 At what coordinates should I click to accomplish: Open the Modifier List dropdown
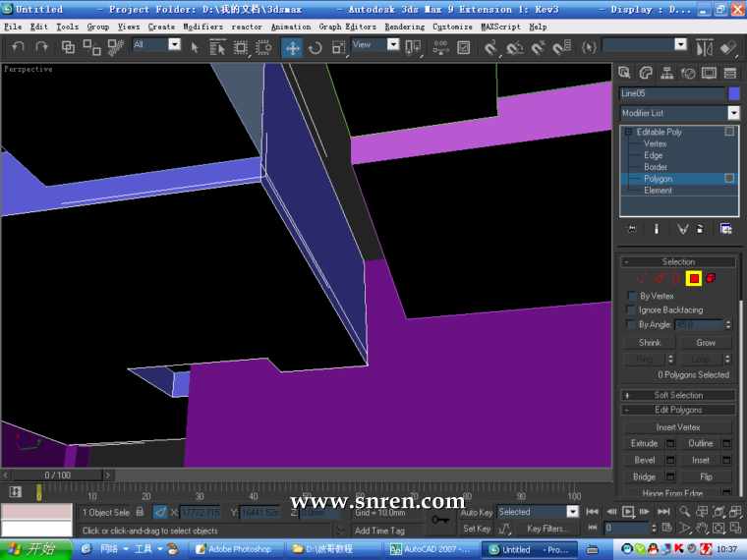point(733,113)
